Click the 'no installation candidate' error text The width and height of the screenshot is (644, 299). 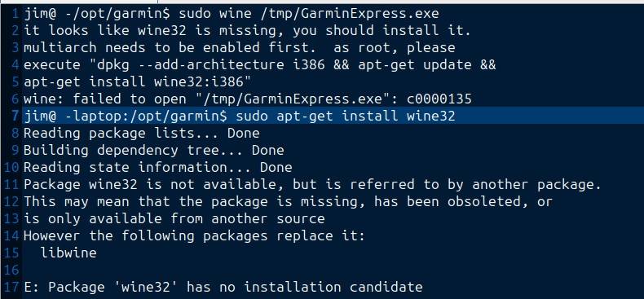tap(320, 287)
